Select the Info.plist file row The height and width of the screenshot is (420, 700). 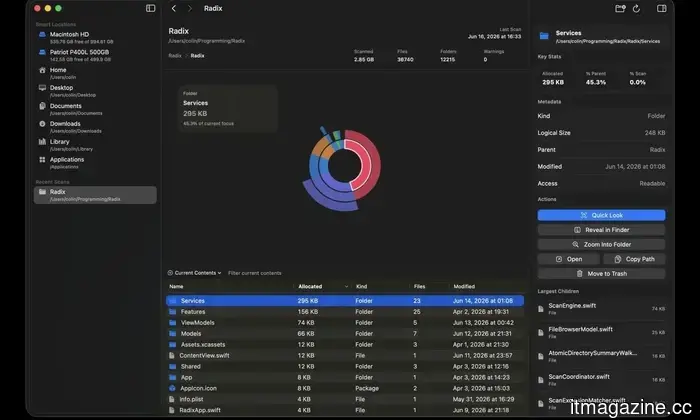click(x=345, y=399)
